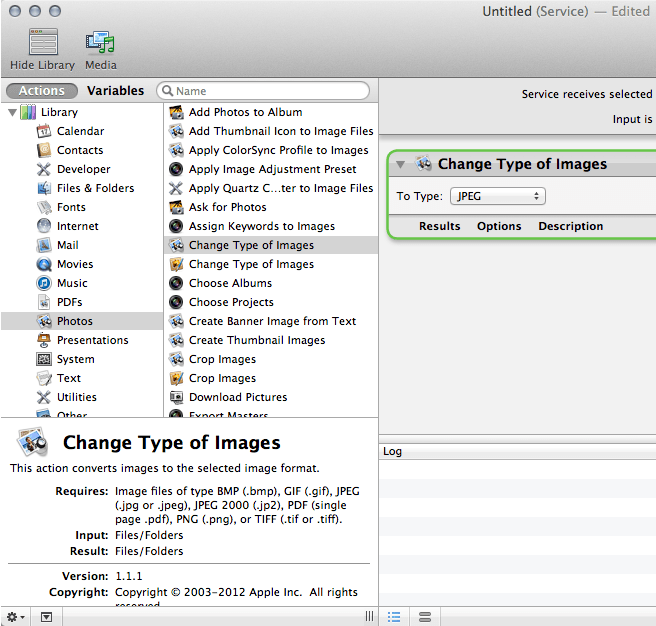Image resolution: width=656 pixels, height=626 pixels.
Task: Select the Utilities category icon
Action: point(44,397)
